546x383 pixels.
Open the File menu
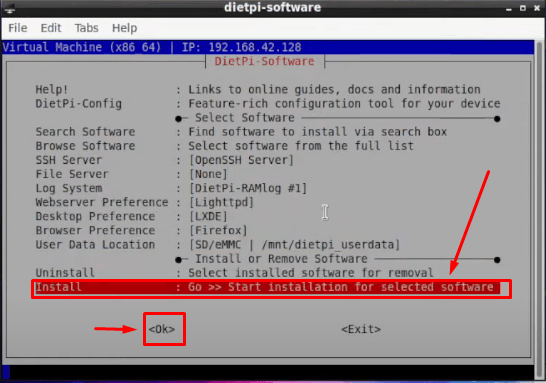click(18, 28)
